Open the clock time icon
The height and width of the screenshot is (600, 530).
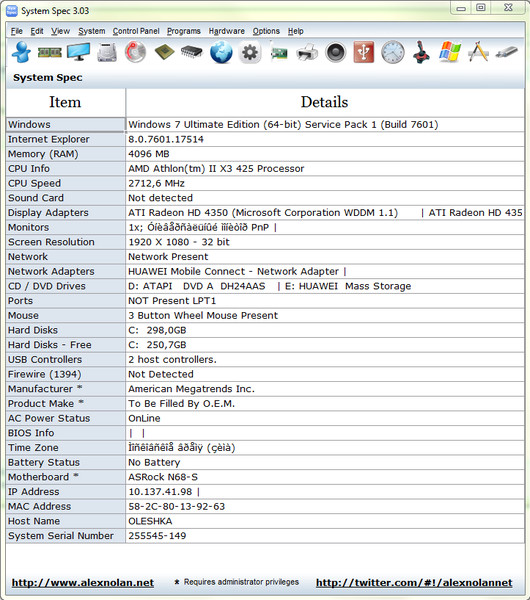pos(393,52)
